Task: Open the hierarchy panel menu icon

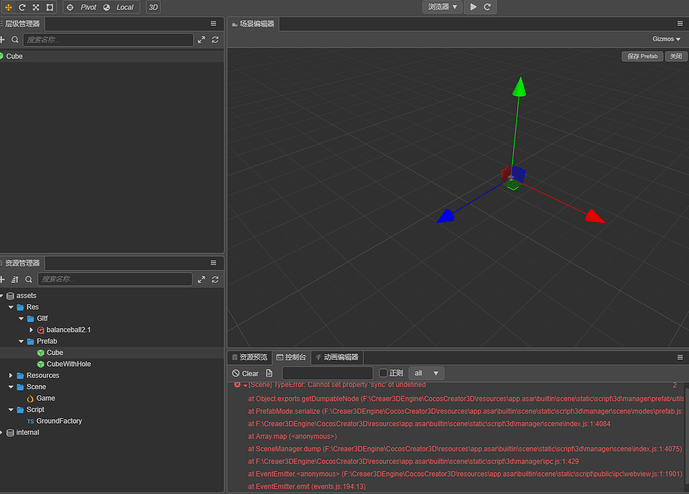Action: pos(214,24)
